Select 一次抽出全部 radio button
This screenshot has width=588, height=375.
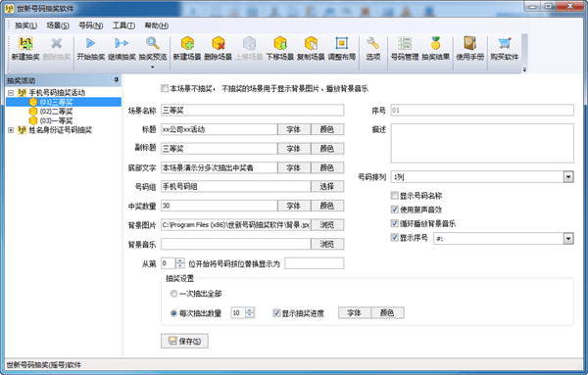pos(173,294)
